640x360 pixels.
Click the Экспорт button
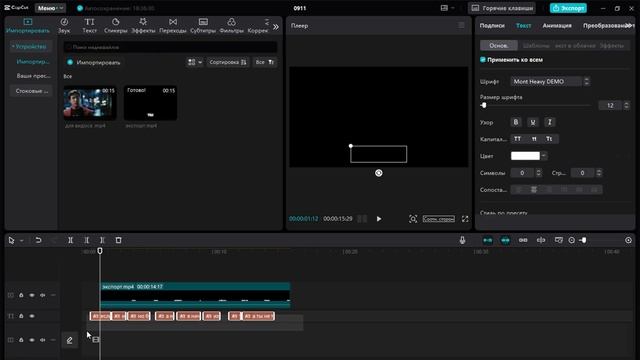[x=568, y=8]
